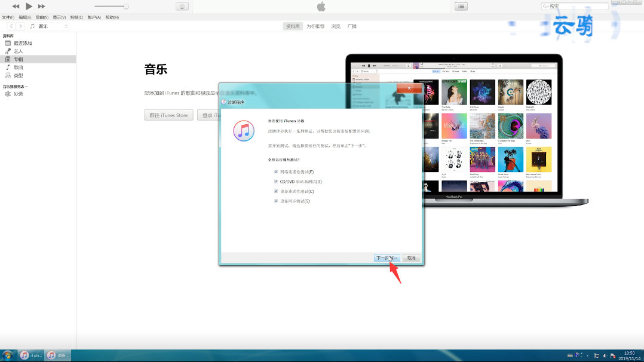Viewport: 644px width, 362px height.
Task: Click the forward navigation arrow
Action: tap(20, 26)
